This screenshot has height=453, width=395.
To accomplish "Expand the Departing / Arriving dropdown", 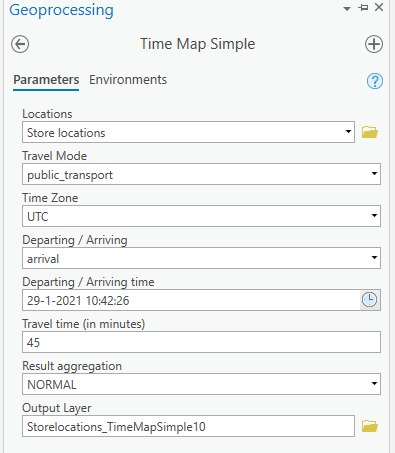I will click(x=374, y=258).
